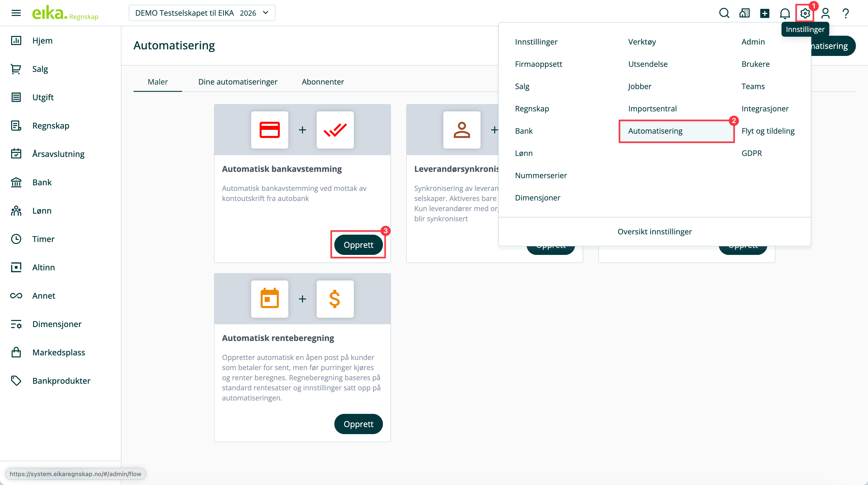Click the help question mark icon
This screenshot has height=485, width=868.
(845, 13)
